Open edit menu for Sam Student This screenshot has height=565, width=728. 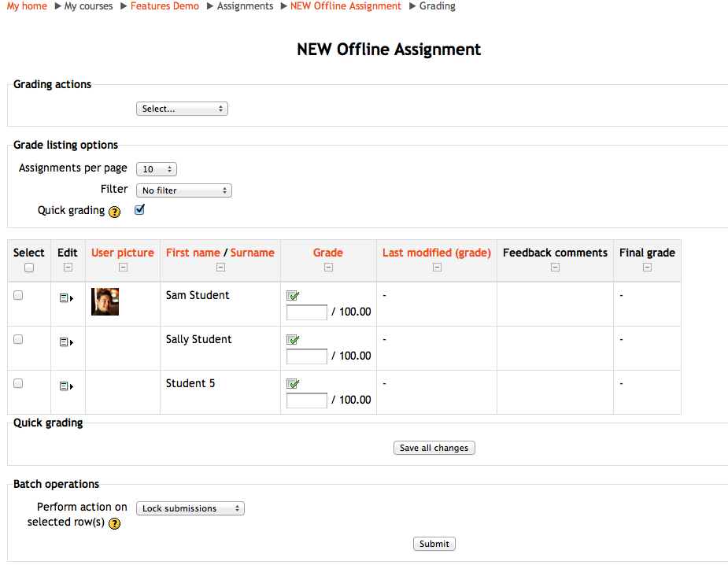coord(66,298)
